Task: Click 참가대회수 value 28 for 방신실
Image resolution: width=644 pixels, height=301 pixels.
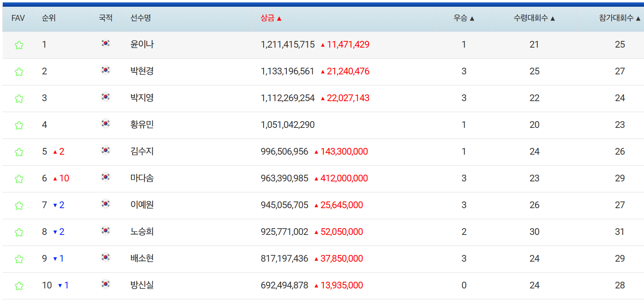Action: click(x=620, y=285)
